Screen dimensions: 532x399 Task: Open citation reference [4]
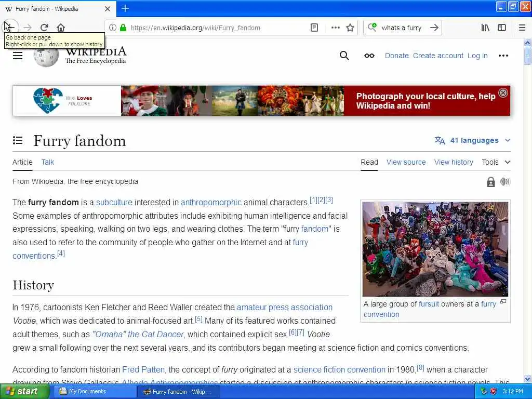point(61,254)
